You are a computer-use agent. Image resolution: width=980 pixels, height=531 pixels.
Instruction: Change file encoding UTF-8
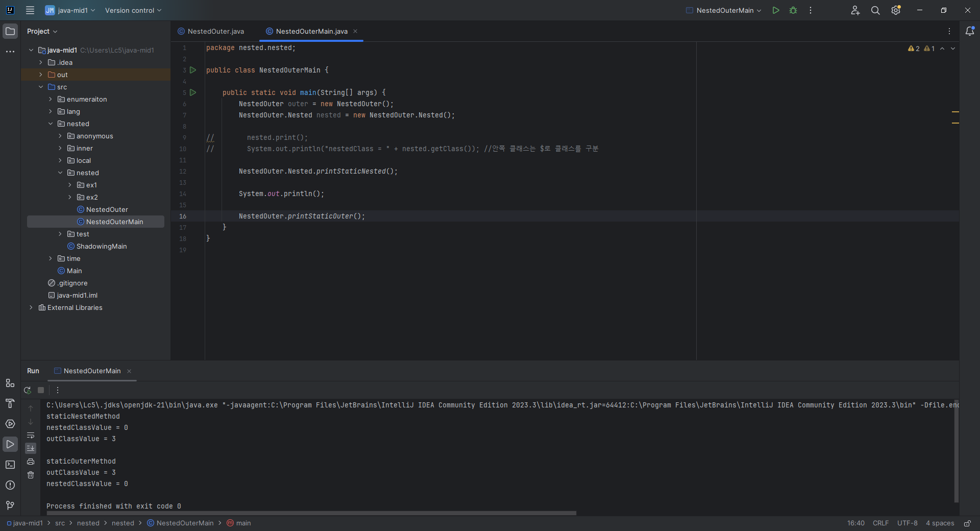point(907,523)
